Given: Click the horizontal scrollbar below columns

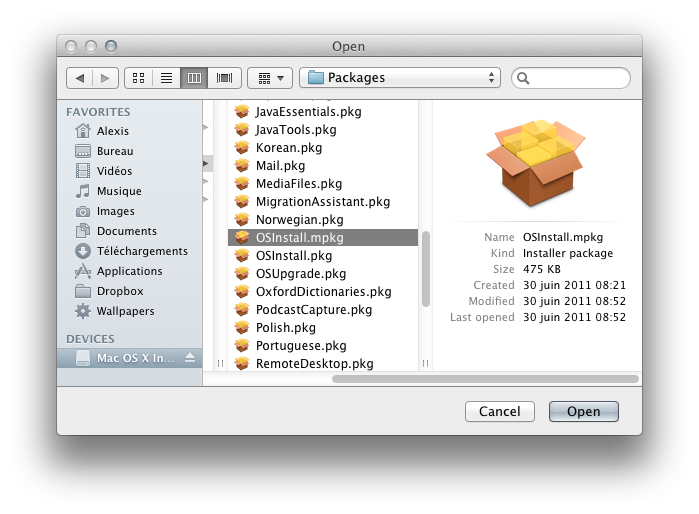Looking at the screenshot, I should (x=485, y=379).
